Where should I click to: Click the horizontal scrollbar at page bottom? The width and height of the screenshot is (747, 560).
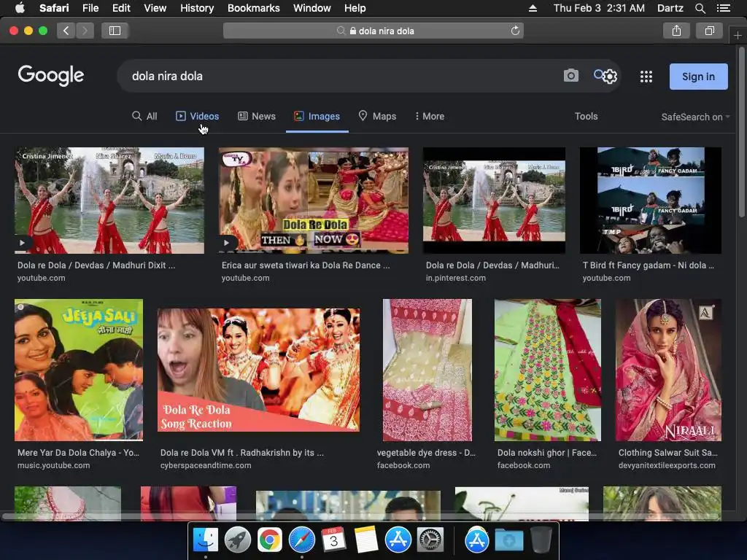360,517
